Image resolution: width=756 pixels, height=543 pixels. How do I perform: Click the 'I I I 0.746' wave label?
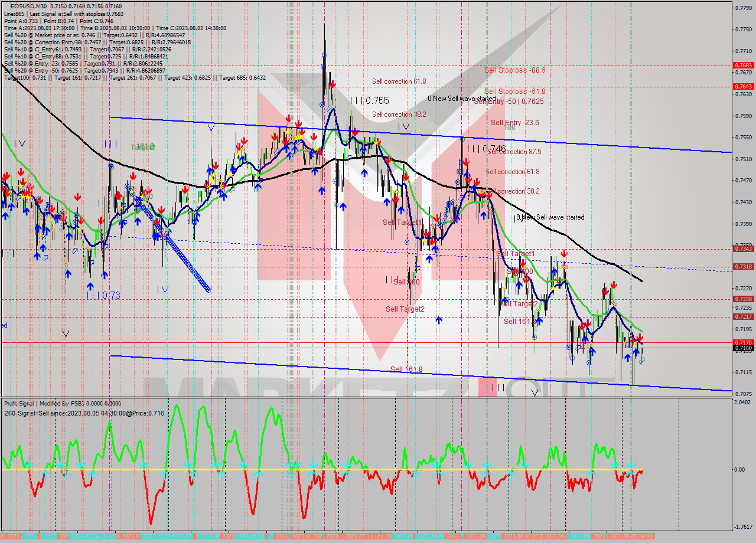click(485, 149)
